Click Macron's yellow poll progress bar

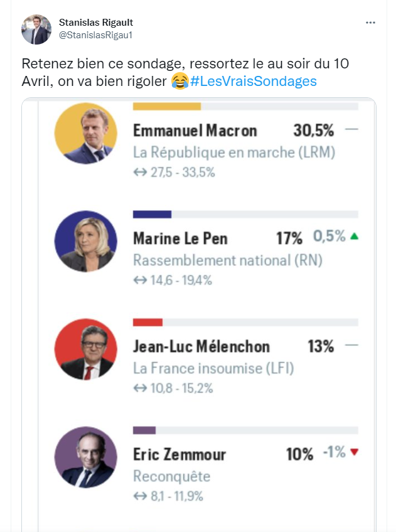[x=167, y=106]
